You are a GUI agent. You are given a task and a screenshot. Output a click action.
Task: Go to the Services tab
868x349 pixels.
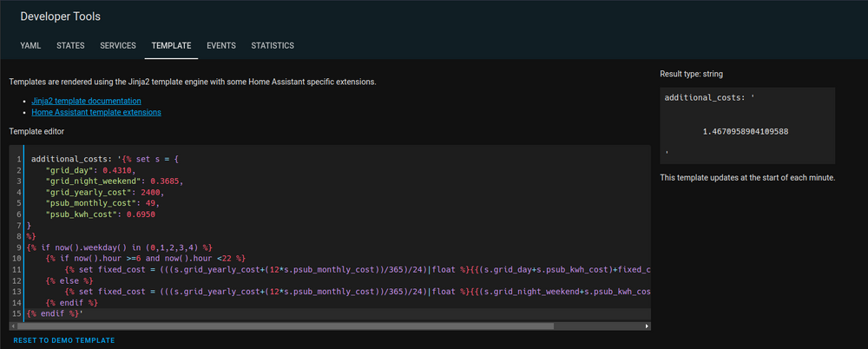click(x=118, y=45)
